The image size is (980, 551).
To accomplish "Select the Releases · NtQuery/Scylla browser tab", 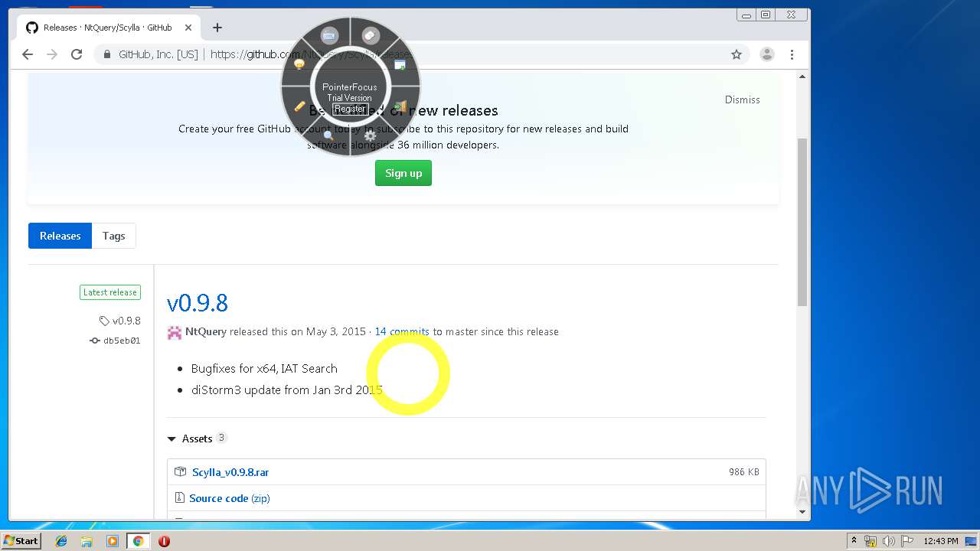I will (109, 28).
